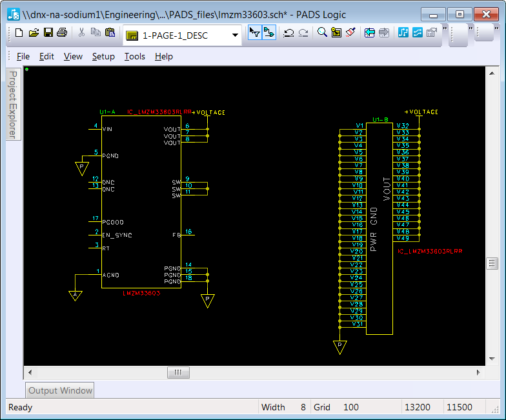Go to next view arrow icon
Image resolution: width=506 pixels, height=420 pixels.
click(384, 32)
